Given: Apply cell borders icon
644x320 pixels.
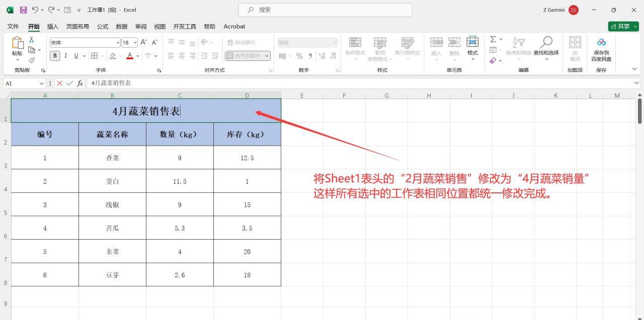Looking at the screenshot, I should click(94, 56).
